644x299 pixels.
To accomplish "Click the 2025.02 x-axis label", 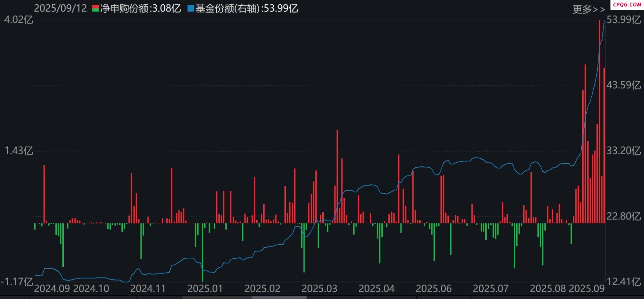I will click(262, 289).
